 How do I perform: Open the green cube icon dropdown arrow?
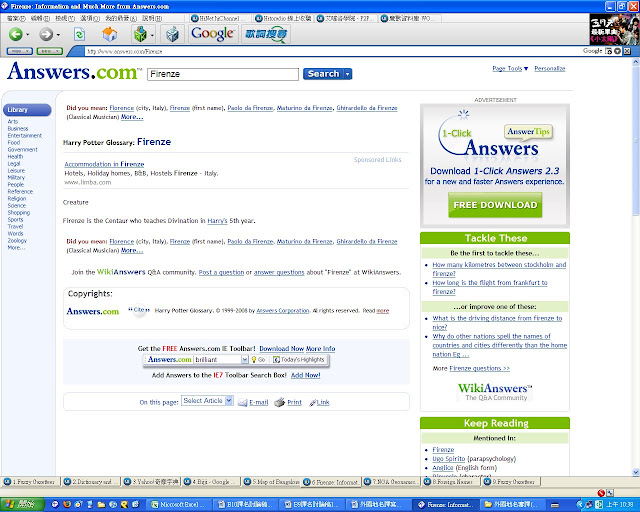click(x=152, y=35)
